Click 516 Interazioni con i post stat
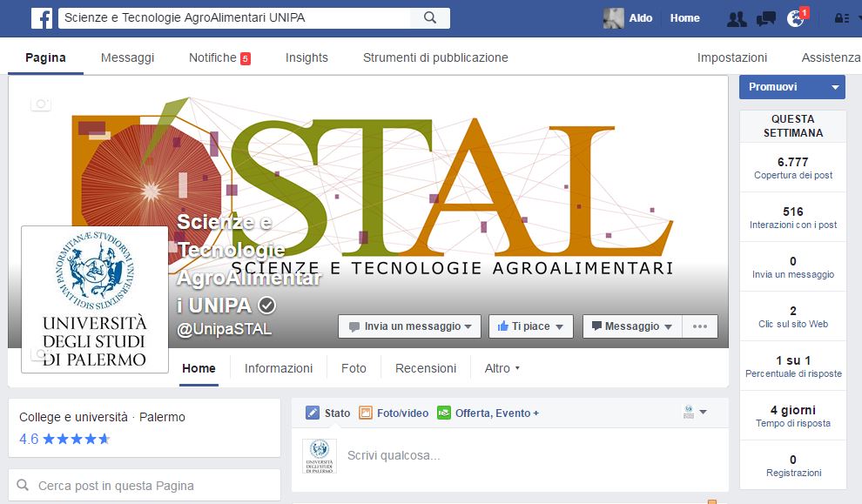862x504 pixels. [x=792, y=218]
